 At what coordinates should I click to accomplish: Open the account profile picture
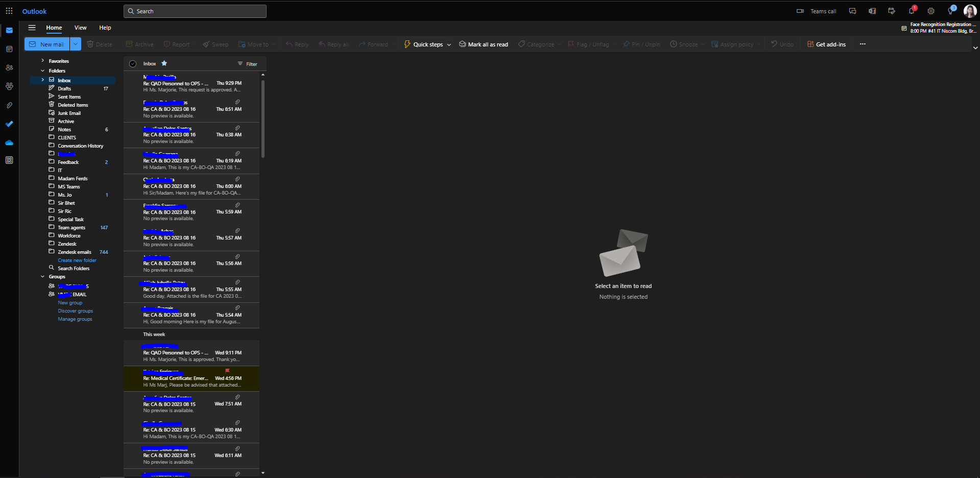pos(970,11)
